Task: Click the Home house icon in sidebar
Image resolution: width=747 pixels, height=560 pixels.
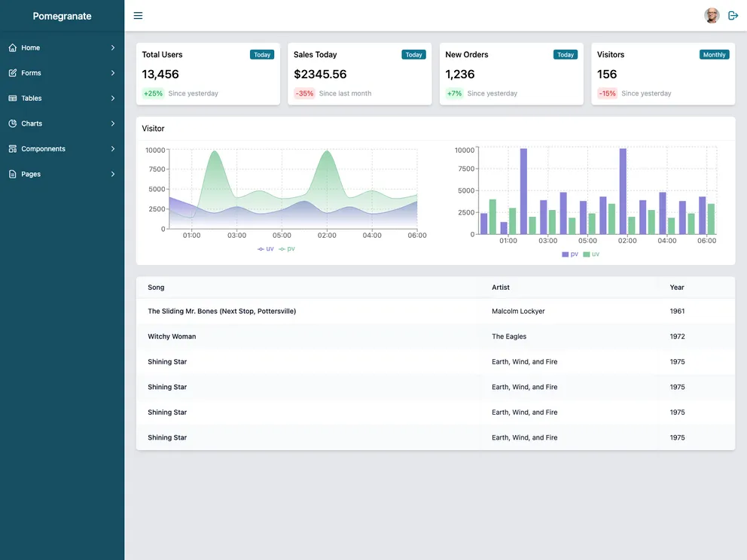Action: 13,47
